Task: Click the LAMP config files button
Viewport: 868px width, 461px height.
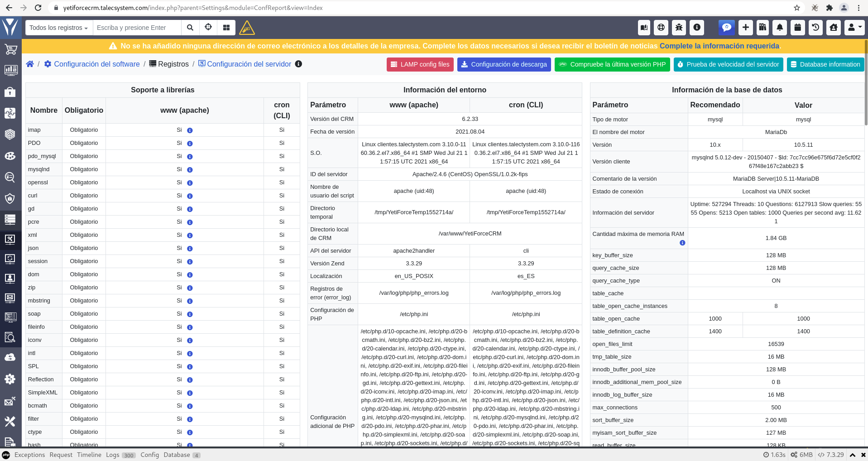Action: click(x=420, y=64)
